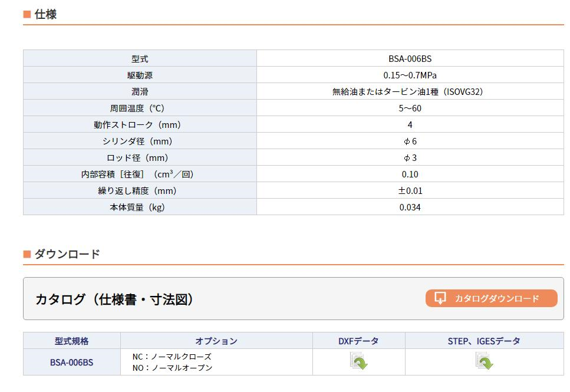Image resolution: width=570 pixels, height=392 pixels.
Task: Click the download icon inside カタログダウンロード button
Action: pos(439,298)
